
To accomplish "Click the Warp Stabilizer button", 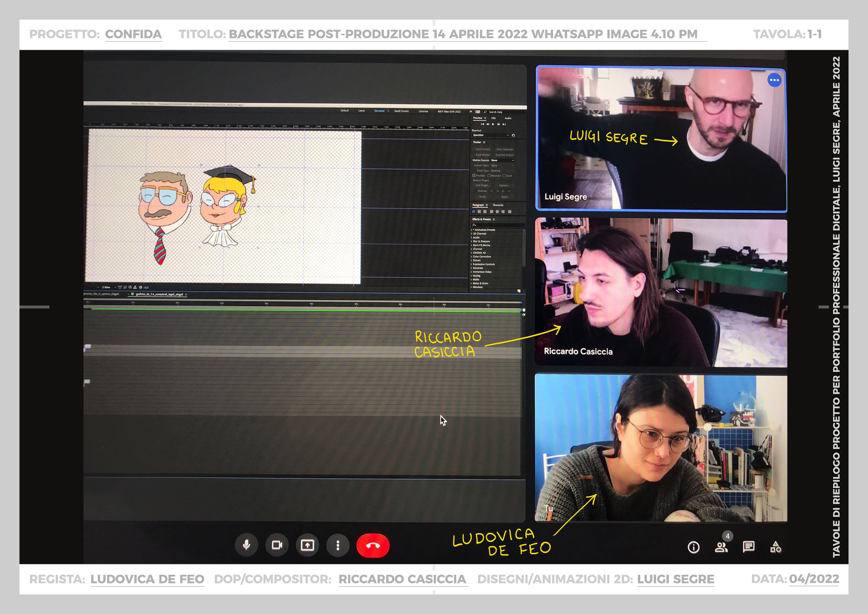I will [505, 149].
